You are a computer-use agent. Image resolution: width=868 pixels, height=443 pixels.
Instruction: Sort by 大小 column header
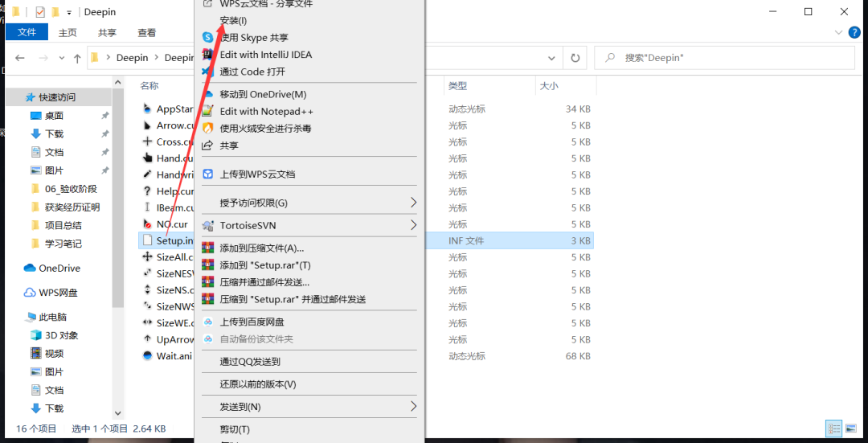click(549, 86)
